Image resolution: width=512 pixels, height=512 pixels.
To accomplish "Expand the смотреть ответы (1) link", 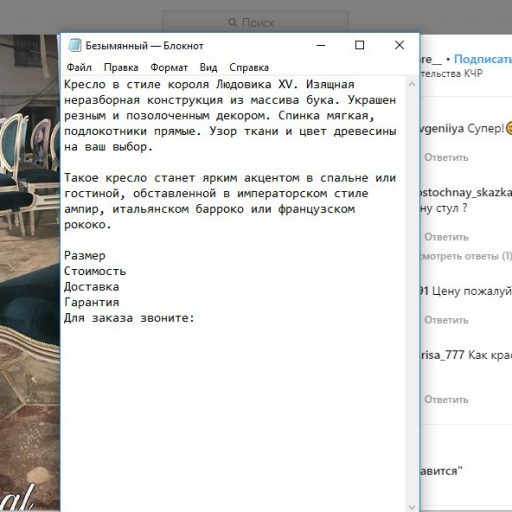I will click(466, 256).
